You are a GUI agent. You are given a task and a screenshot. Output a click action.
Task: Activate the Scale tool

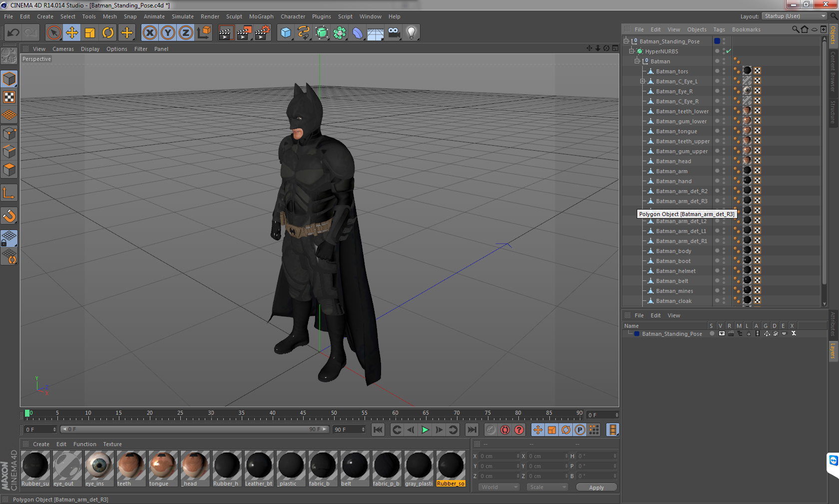click(x=90, y=33)
